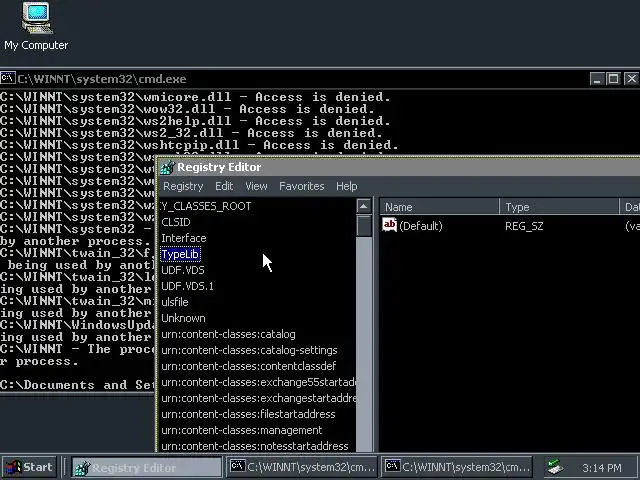Click the 3:14 PM clock
The height and width of the screenshot is (480, 640).
[x=602, y=468]
